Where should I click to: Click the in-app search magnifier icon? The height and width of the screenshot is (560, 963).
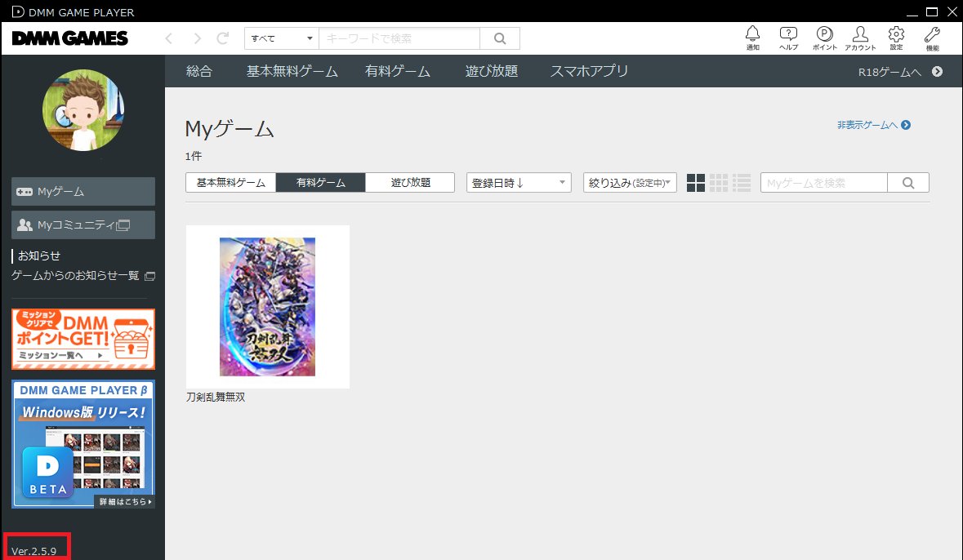coord(908,182)
